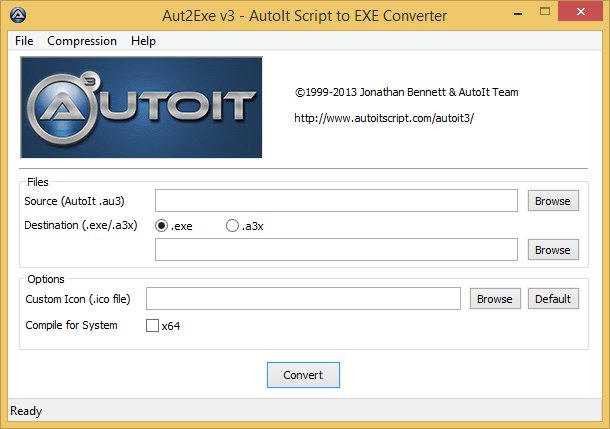The height and width of the screenshot is (429, 610).
Task: Click the Custom Icon (.ico file) field
Action: click(x=303, y=298)
